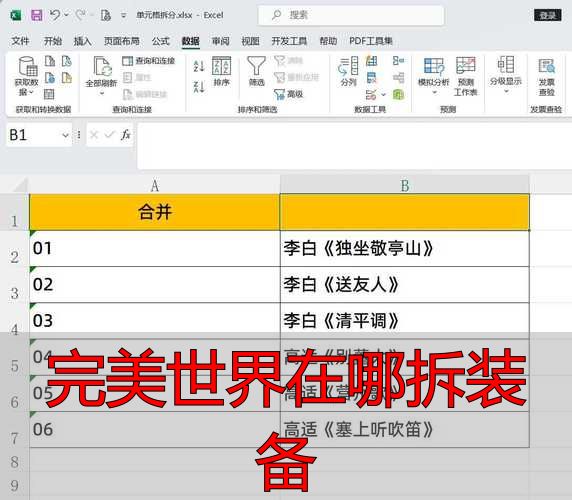Switch to the 公式 tab
This screenshot has width=572, height=500.
(161, 41)
